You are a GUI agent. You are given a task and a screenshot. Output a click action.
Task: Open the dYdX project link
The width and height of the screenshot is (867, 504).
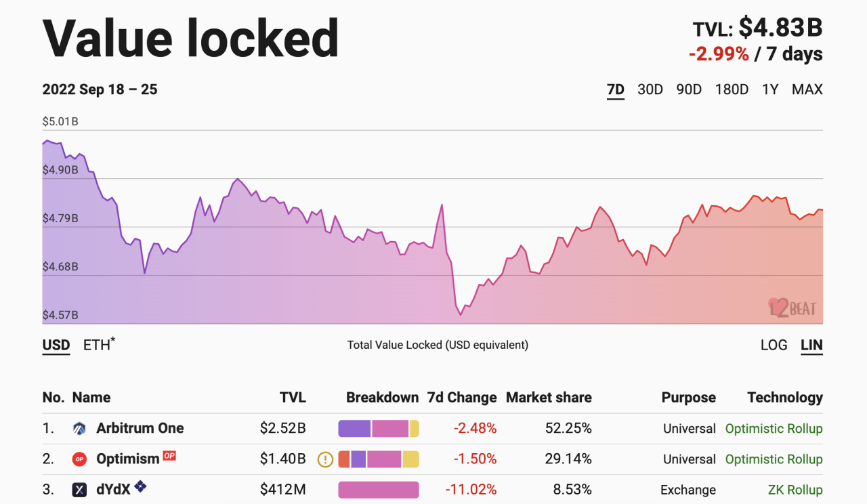(113, 489)
